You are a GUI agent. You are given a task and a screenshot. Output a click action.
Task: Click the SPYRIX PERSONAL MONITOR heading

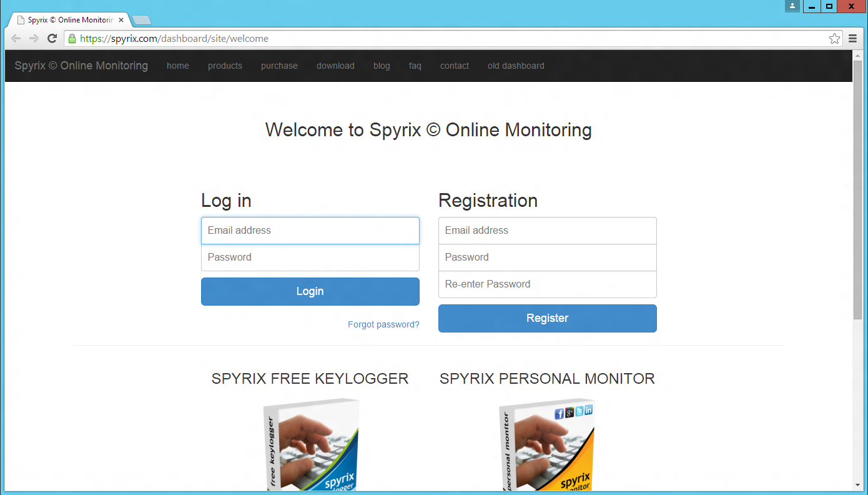click(547, 379)
